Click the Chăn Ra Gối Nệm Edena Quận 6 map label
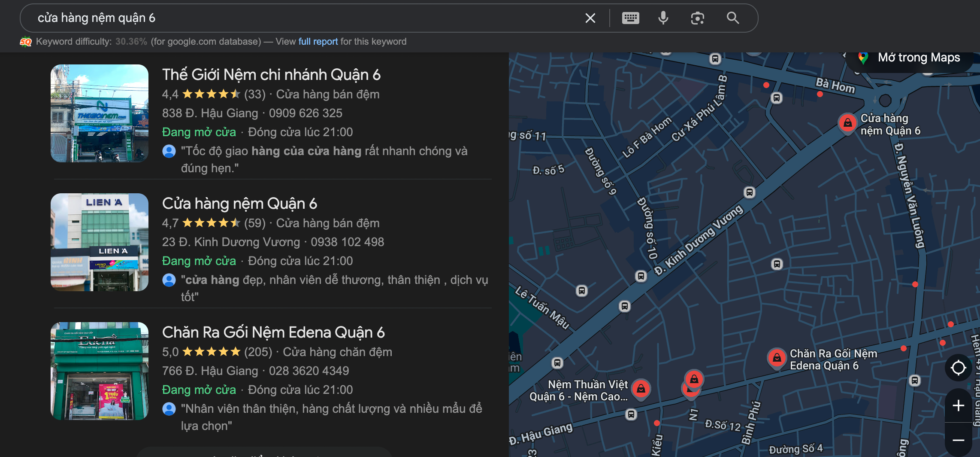Screen dimensions: 980x457 coord(833,360)
